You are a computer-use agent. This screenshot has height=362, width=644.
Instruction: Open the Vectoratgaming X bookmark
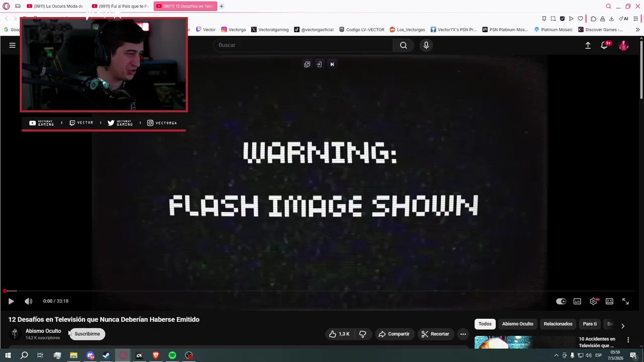(270, 30)
